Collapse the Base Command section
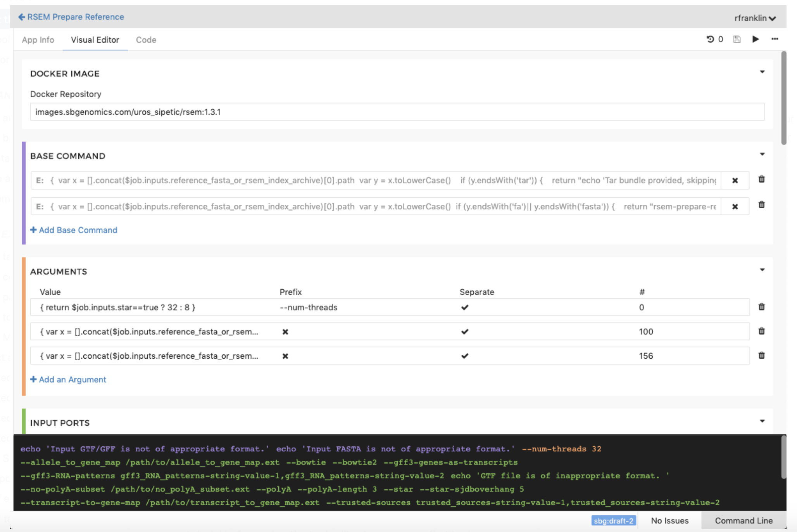The image size is (797, 532). click(762, 154)
